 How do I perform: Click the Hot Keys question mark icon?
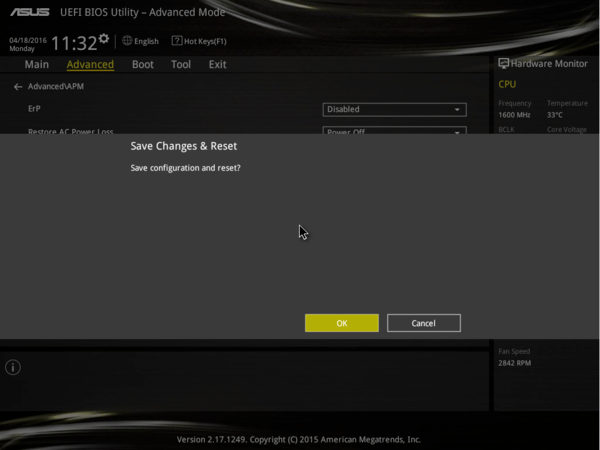pyautogui.click(x=177, y=41)
